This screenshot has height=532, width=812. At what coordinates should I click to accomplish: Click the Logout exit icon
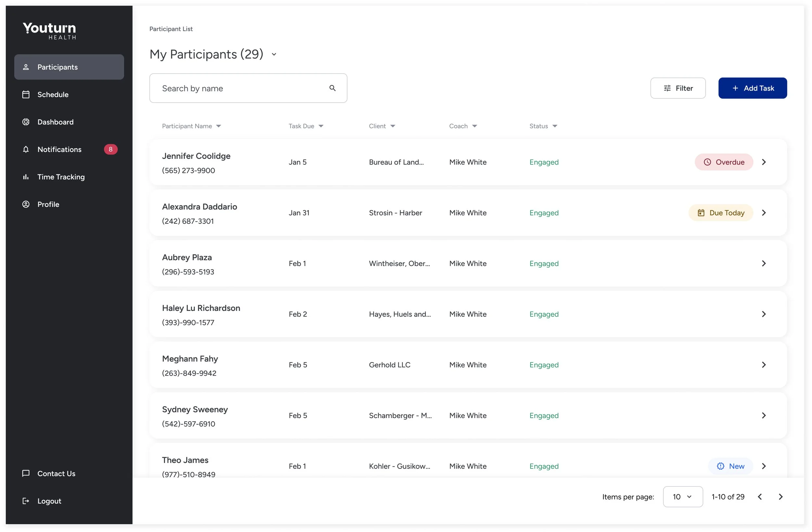click(x=26, y=501)
